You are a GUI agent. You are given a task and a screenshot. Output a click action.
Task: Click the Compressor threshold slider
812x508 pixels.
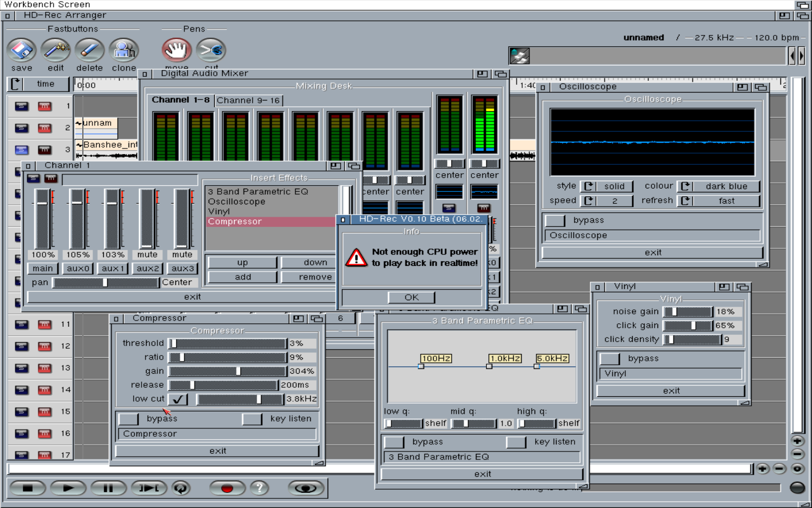point(228,343)
